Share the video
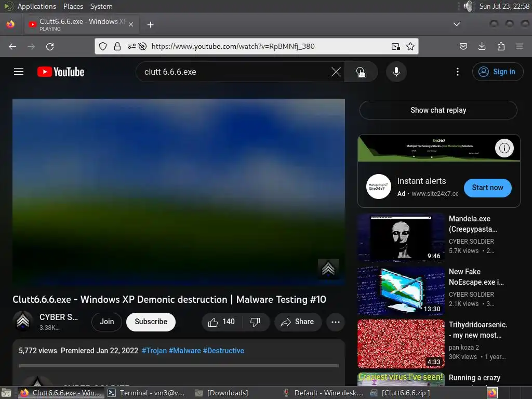The width and height of the screenshot is (532, 399). [298, 322]
